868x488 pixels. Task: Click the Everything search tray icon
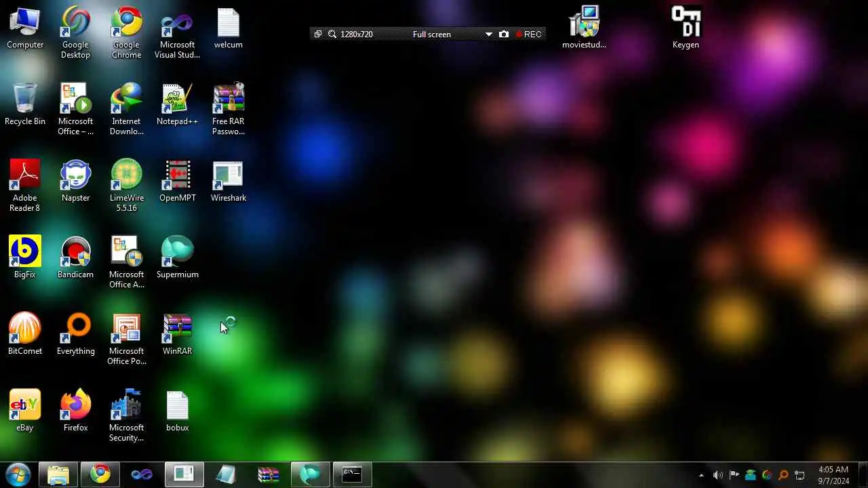click(783, 475)
